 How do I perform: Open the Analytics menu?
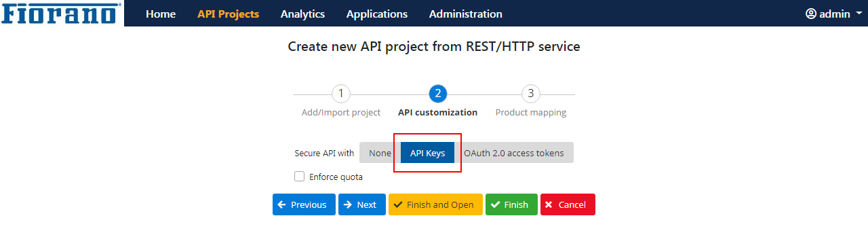point(302,14)
